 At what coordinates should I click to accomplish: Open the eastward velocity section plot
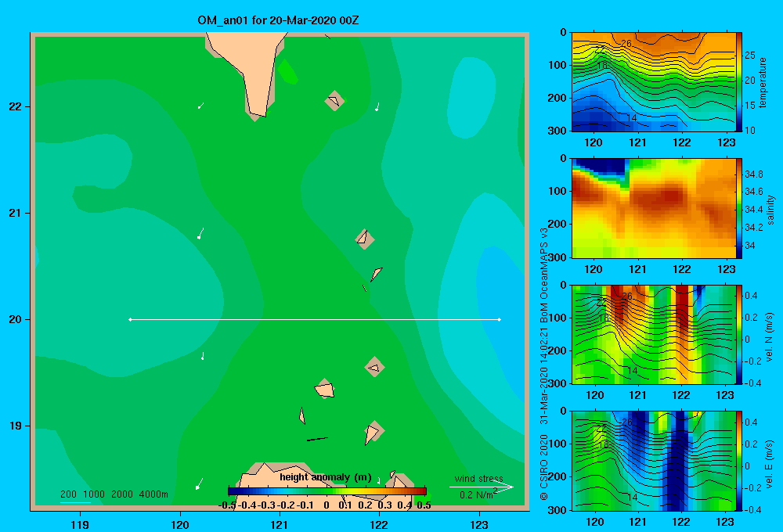(654, 461)
